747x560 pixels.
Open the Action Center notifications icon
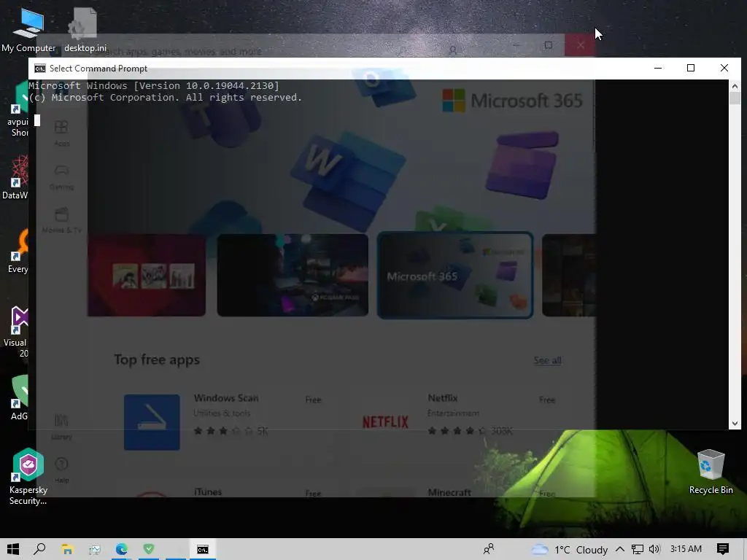point(723,549)
